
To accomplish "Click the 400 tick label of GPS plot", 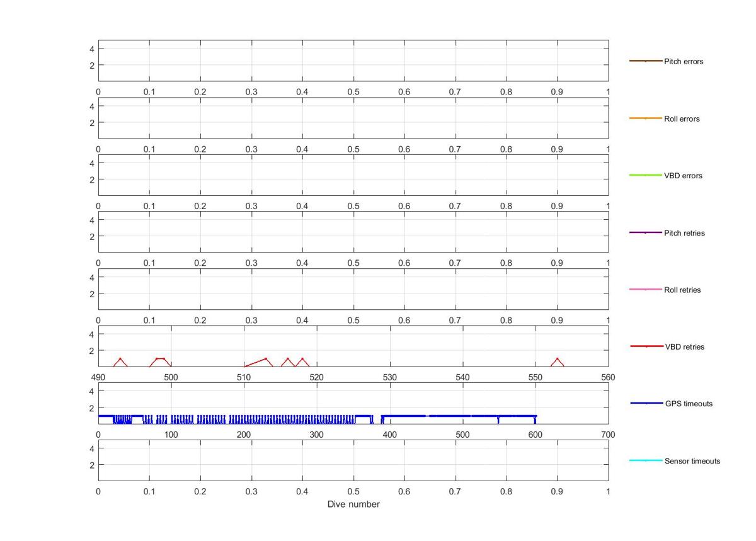I will (x=390, y=435).
